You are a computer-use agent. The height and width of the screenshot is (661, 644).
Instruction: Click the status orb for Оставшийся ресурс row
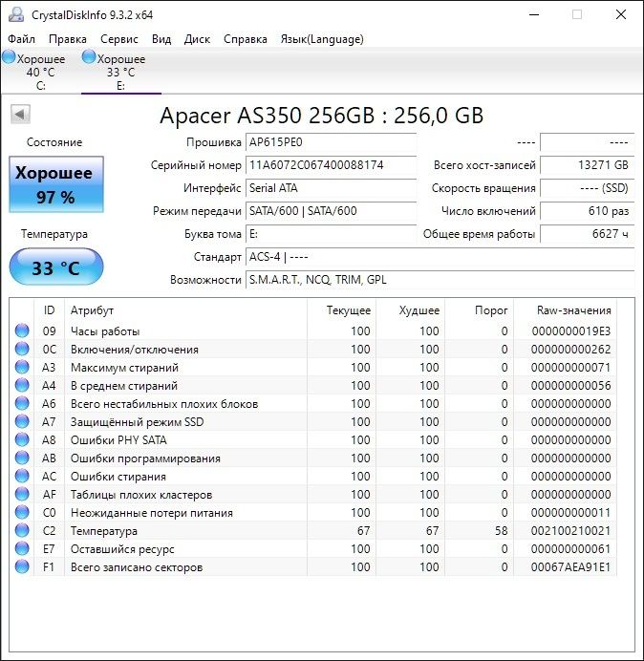click(22, 548)
